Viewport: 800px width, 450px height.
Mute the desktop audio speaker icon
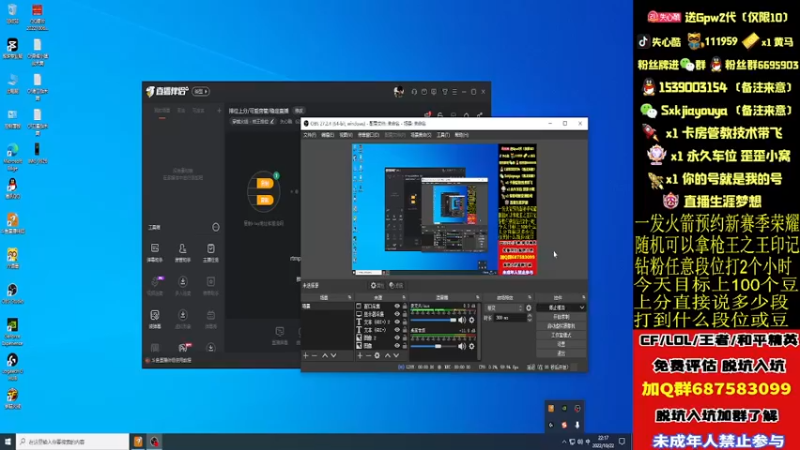pyautogui.click(x=462, y=346)
